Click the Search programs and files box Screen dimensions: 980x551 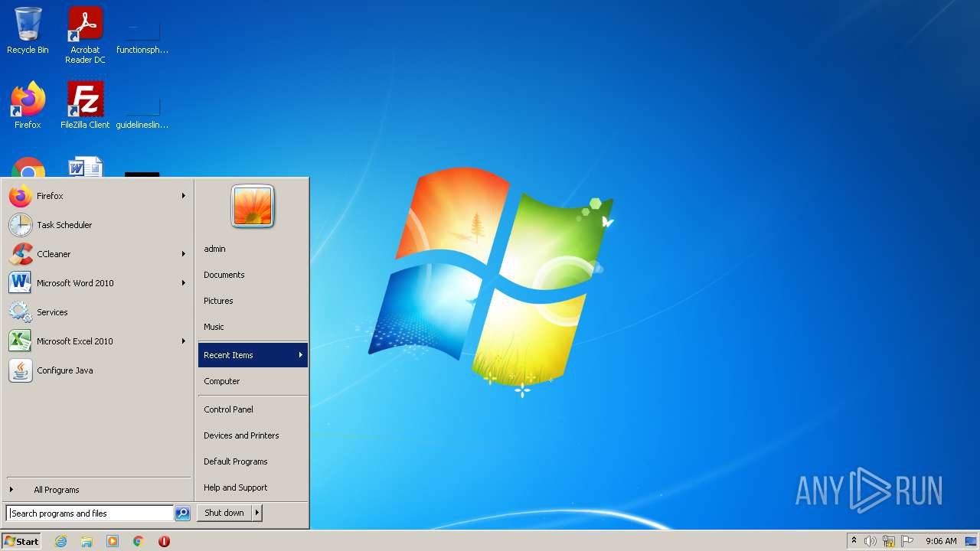point(90,514)
